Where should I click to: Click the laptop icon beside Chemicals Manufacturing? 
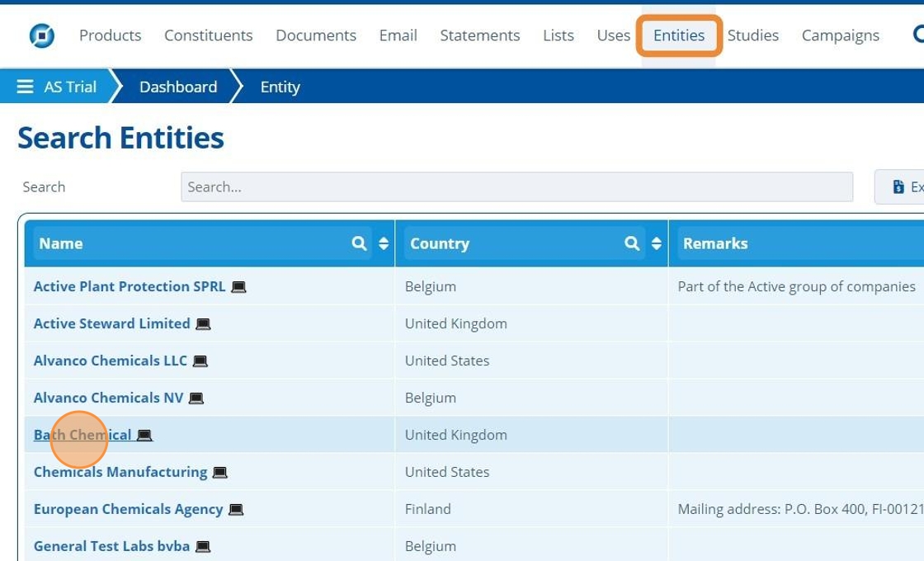[x=219, y=473]
